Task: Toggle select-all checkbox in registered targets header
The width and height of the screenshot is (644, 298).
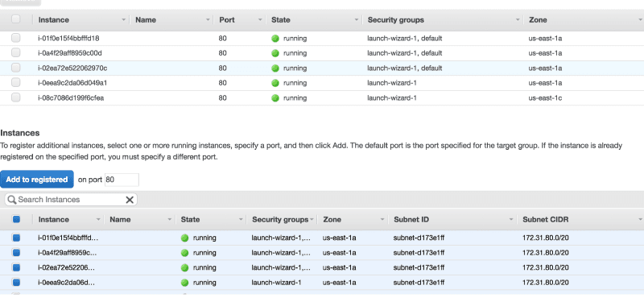Action: (15, 19)
